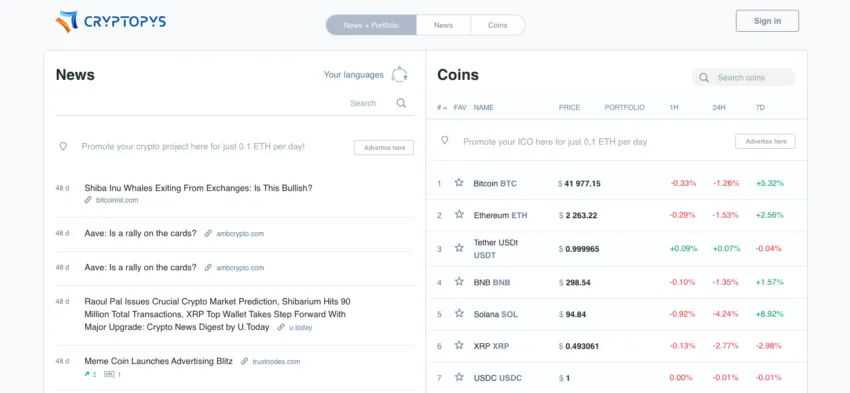Star the USDC coin
Screen dimensions: 850x393
459,377
